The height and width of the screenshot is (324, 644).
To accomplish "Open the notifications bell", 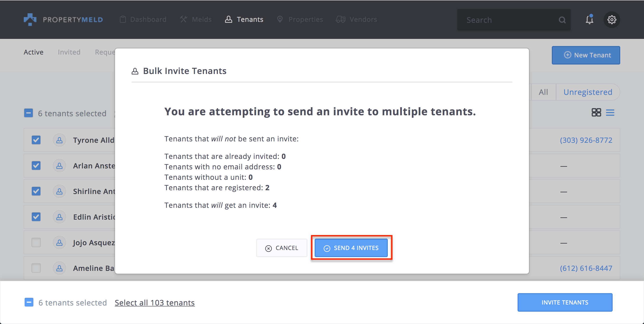I will [589, 19].
